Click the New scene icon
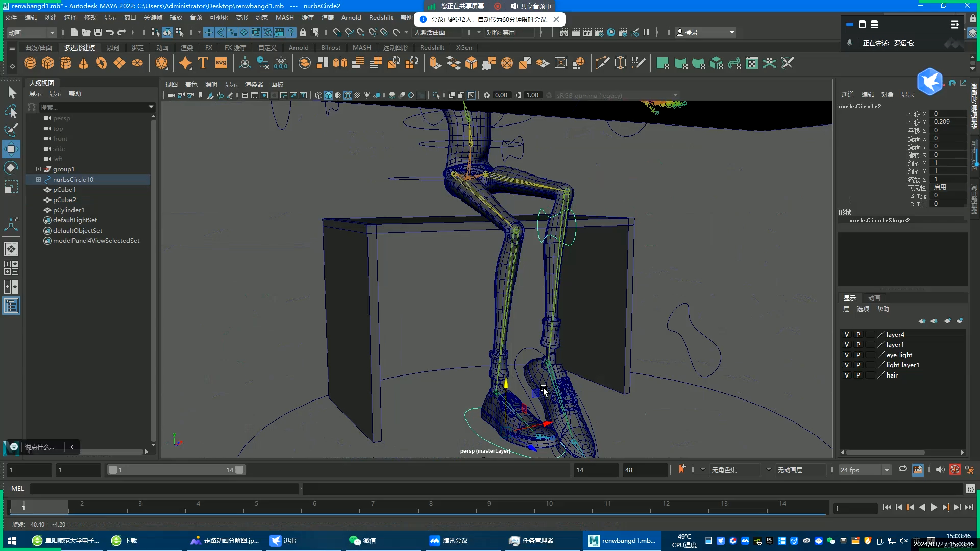The width and height of the screenshot is (980, 551). [x=75, y=32]
